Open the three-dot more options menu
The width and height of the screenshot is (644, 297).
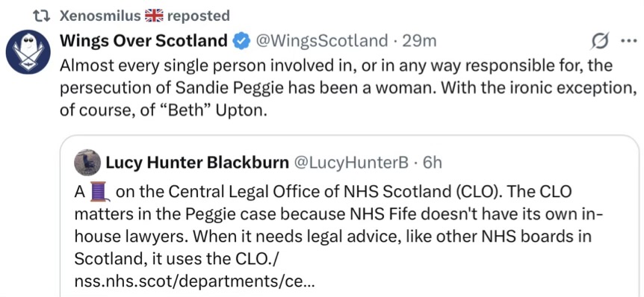coord(629,41)
